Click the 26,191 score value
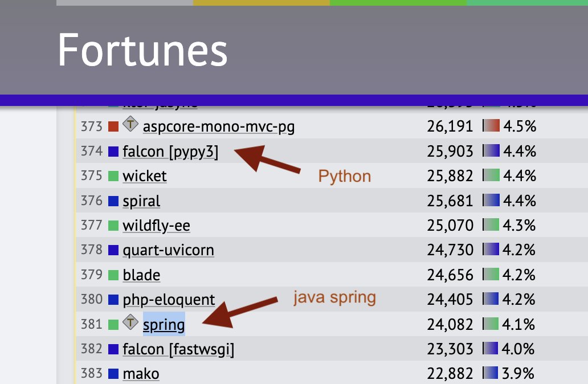The image size is (588, 384). click(450, 126)
